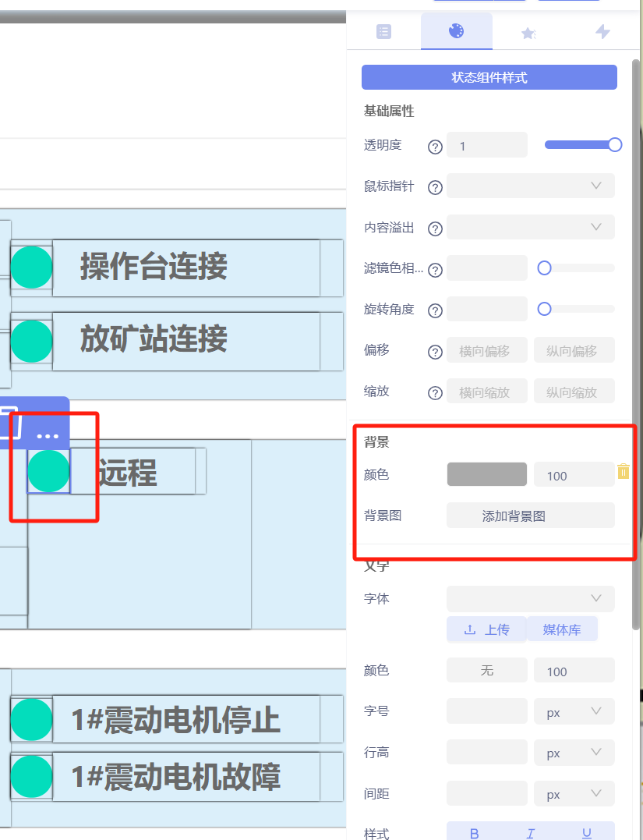
Task: Select the 1#震动电机故障 status indicator circle
Action: (32, 776)
